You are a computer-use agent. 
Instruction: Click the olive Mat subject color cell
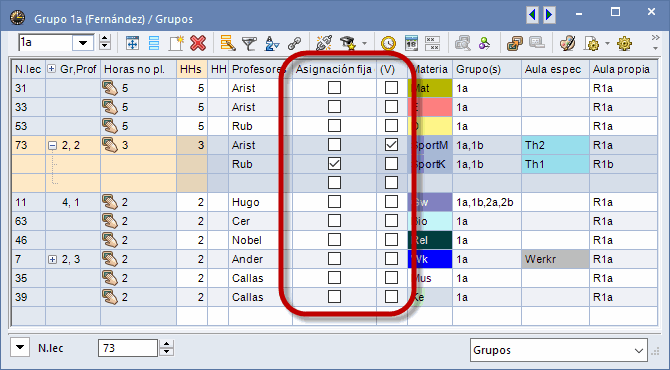430,88
